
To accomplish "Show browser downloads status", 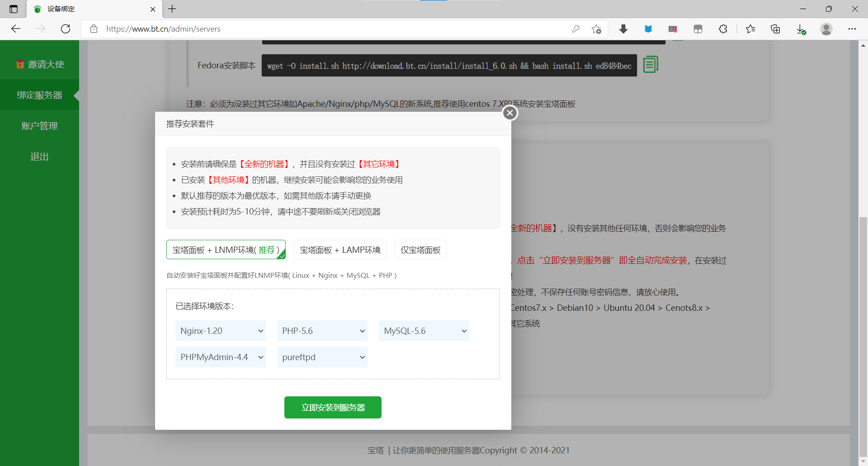I will (x=801, y=29).
